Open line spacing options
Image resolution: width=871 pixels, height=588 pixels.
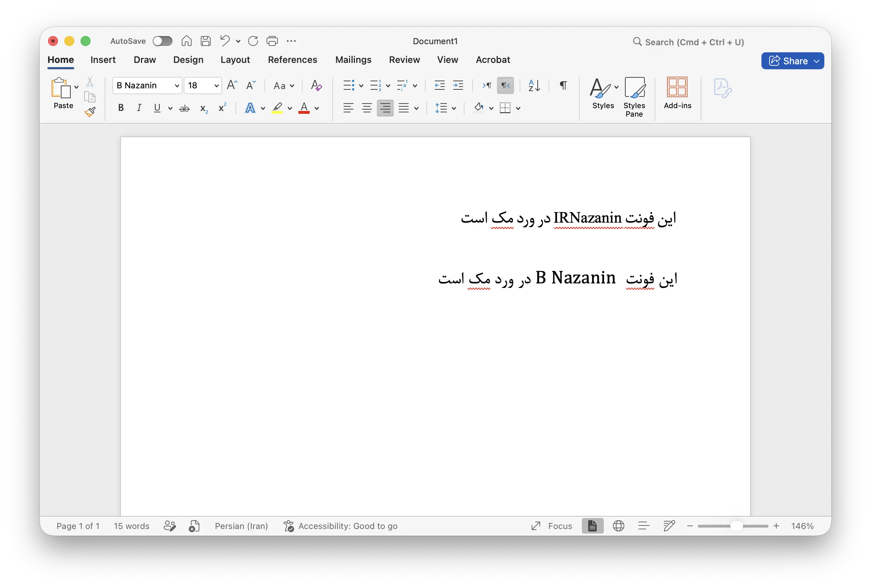pyautogui.click(x=445, y=108)
